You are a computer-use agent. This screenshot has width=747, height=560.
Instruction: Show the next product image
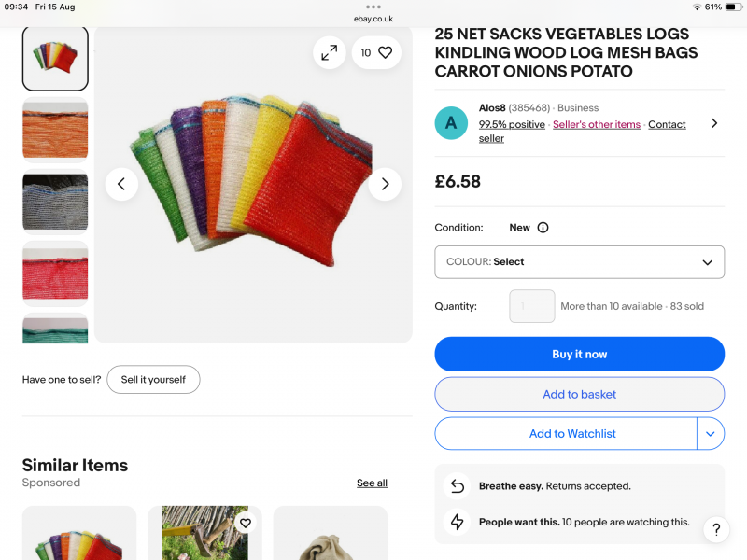[385, 184]
